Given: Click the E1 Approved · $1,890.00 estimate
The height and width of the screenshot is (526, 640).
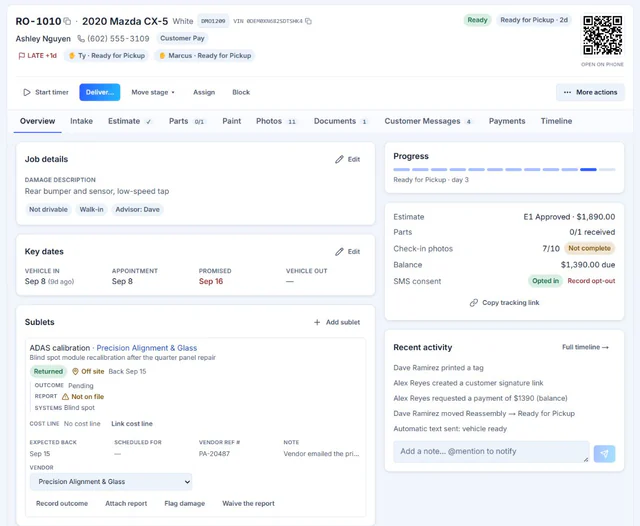Looking at the screenshot, I should pyautogui.click(x=569, y=217).
